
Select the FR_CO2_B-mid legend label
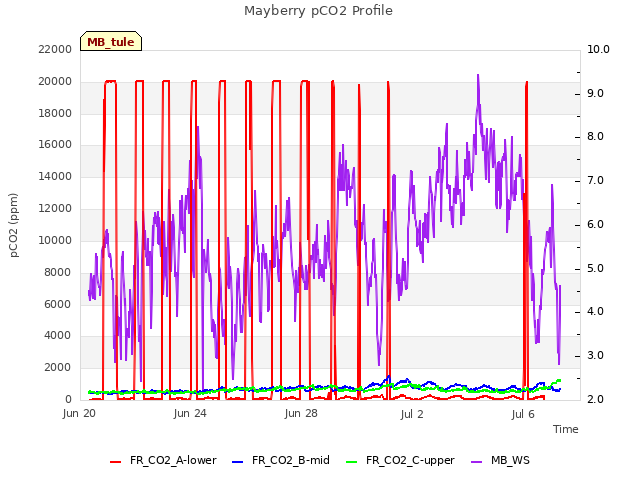[291, 460]
